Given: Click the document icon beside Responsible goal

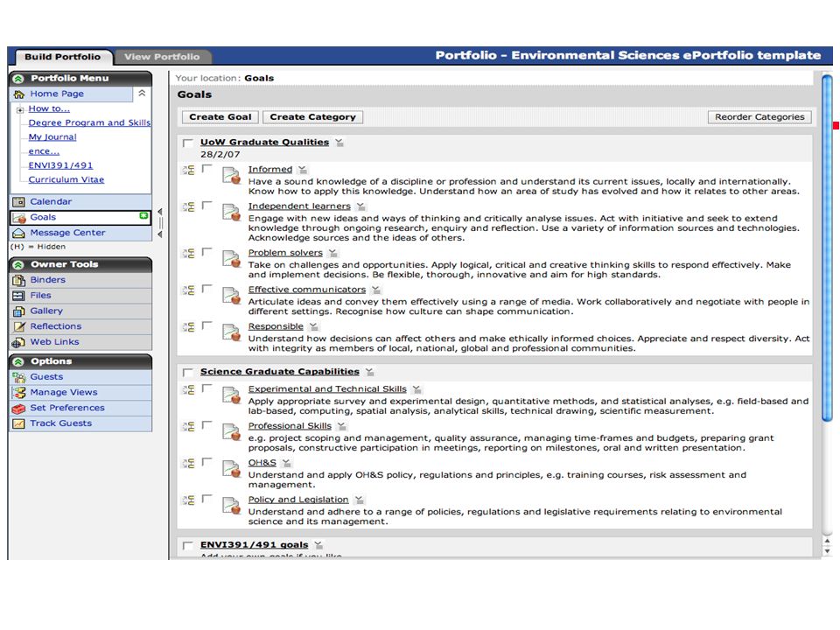Looking at the screenshot, I should tap(231, 332).
